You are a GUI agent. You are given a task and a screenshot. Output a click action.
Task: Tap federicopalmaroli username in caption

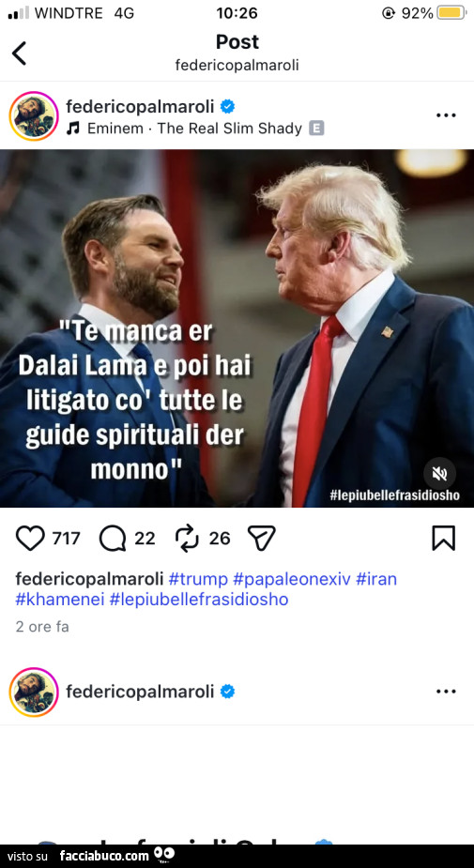tap(89, 579)
